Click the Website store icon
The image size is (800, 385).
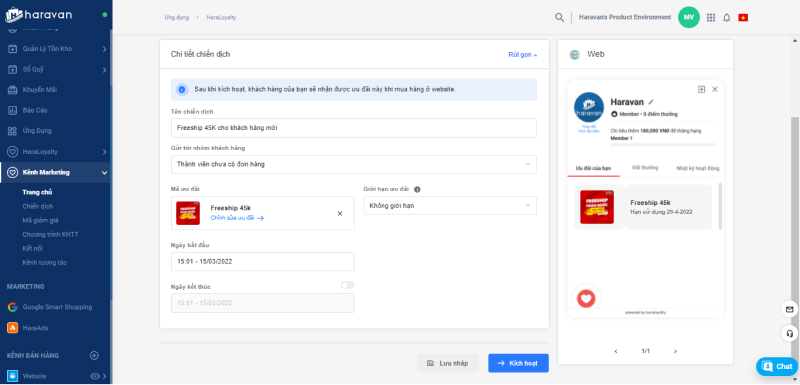[x=12, y=376]
